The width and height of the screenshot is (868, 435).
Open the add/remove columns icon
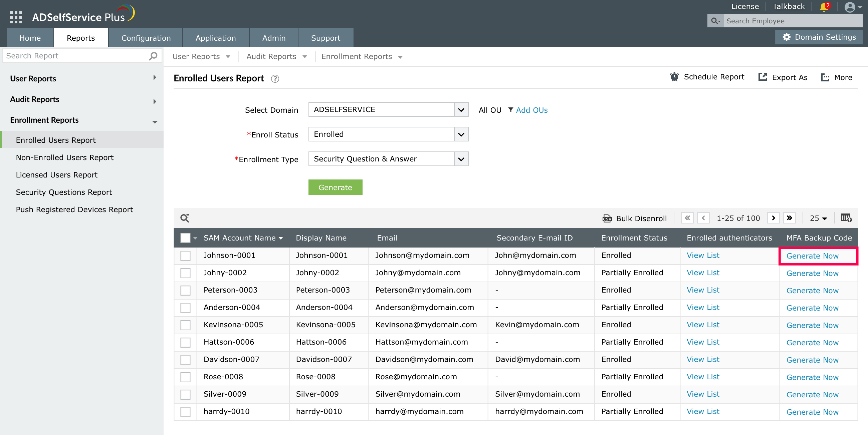coord(846,218)
